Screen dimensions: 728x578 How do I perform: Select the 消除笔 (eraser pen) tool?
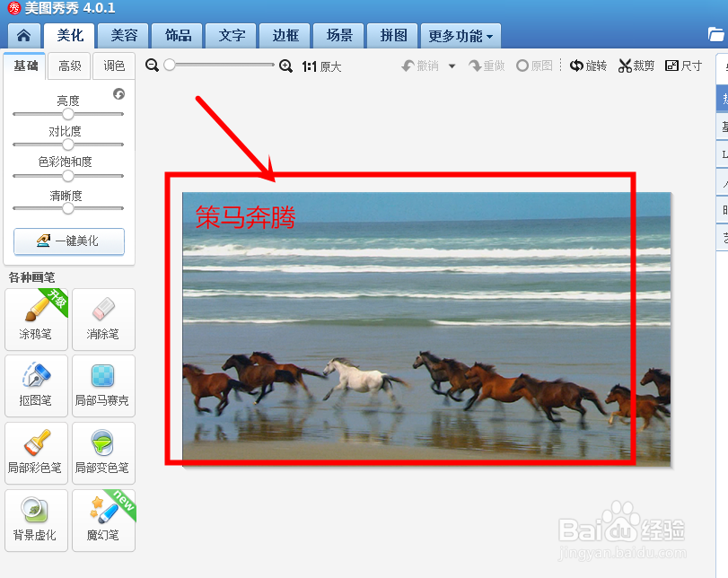tap(103, 320)
